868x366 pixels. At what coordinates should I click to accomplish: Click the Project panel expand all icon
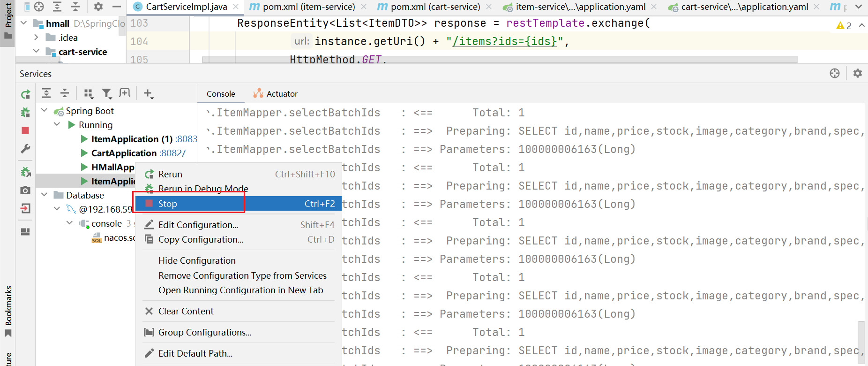[57, 7]
